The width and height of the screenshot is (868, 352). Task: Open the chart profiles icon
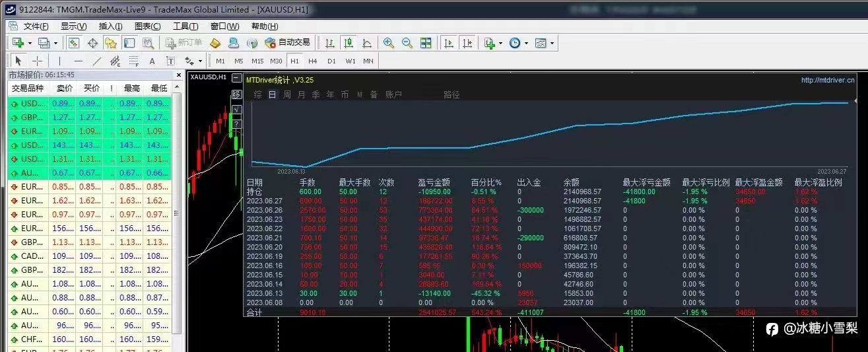click(44, 43)
